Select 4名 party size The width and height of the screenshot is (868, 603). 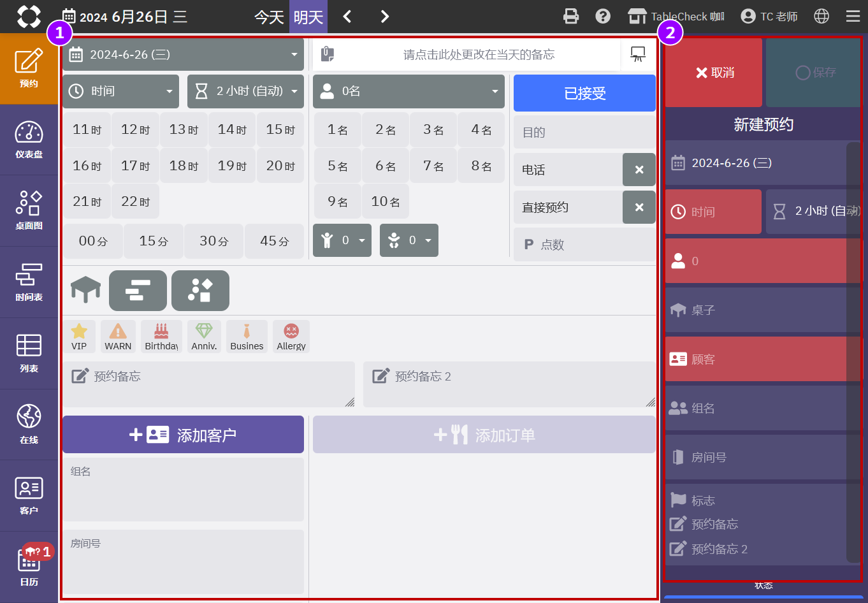(x=481, y=130)
